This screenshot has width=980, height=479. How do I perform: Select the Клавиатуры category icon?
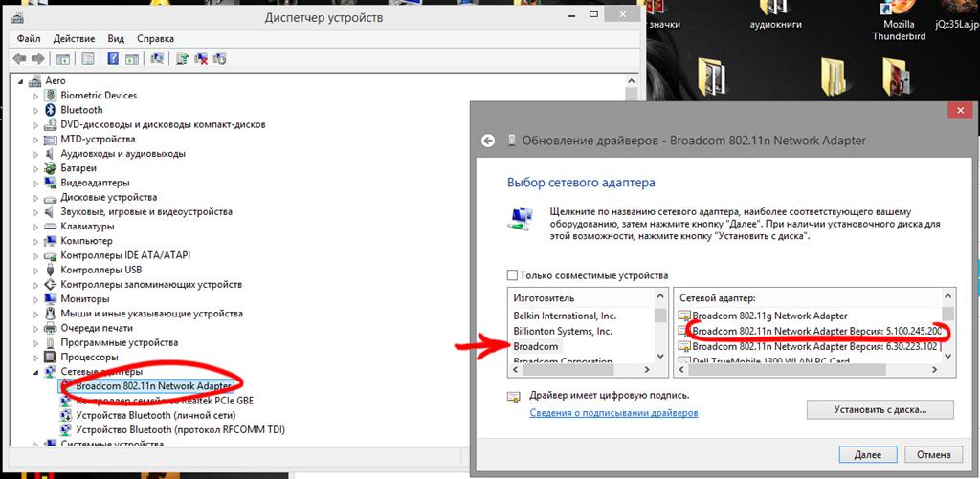pyautogui.click(x=51, y=226)
